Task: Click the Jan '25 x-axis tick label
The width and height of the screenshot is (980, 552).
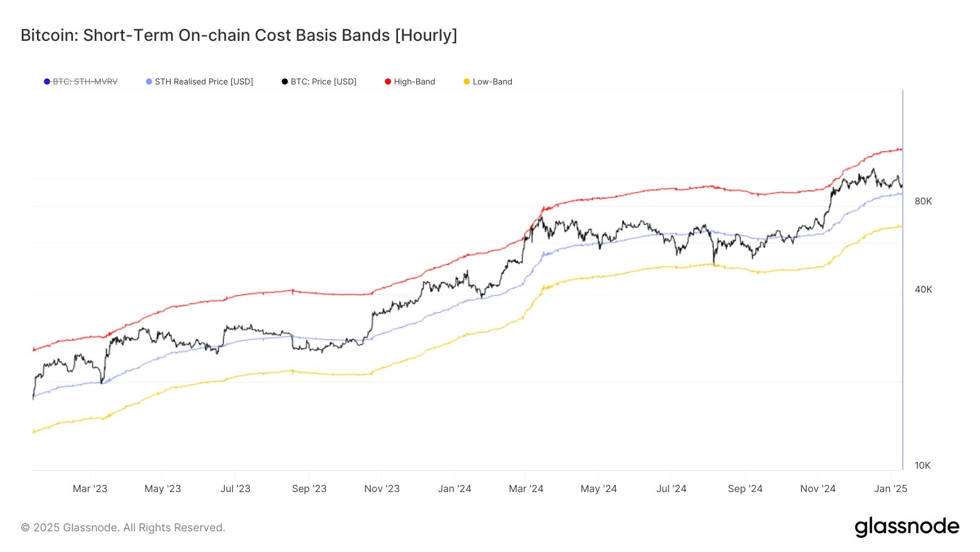Action: 890,489
